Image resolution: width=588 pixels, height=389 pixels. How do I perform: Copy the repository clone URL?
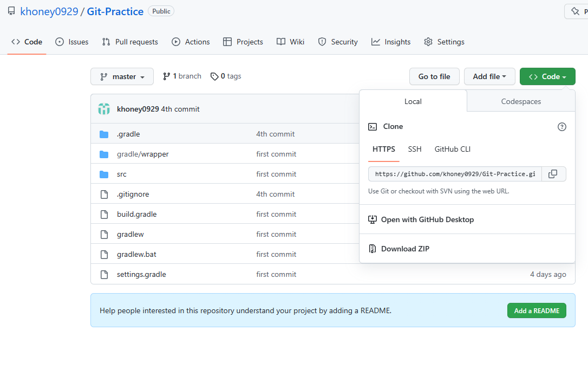(553, 173)
